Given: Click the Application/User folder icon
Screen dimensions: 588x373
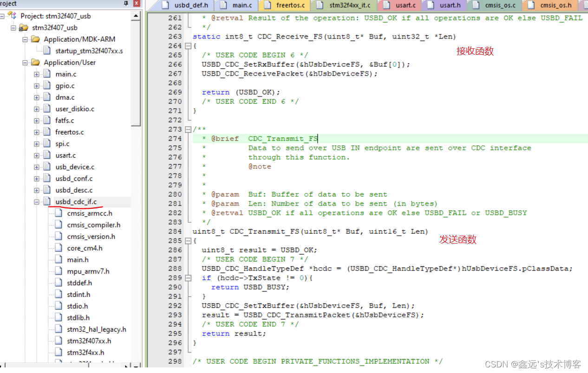Looking at the screenshot, I should click(34, 62).
